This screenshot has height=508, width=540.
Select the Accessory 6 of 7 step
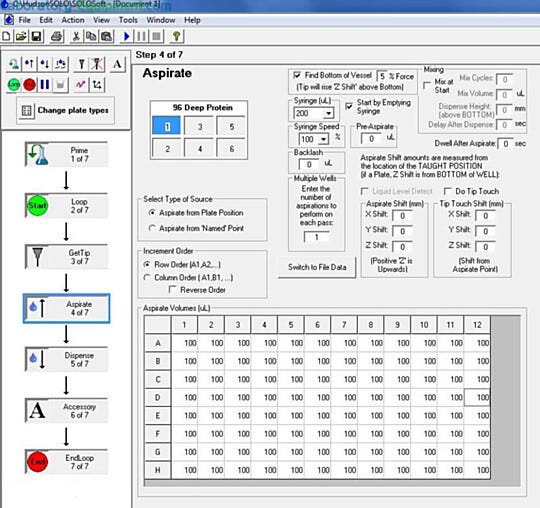[x=66, y=411]
